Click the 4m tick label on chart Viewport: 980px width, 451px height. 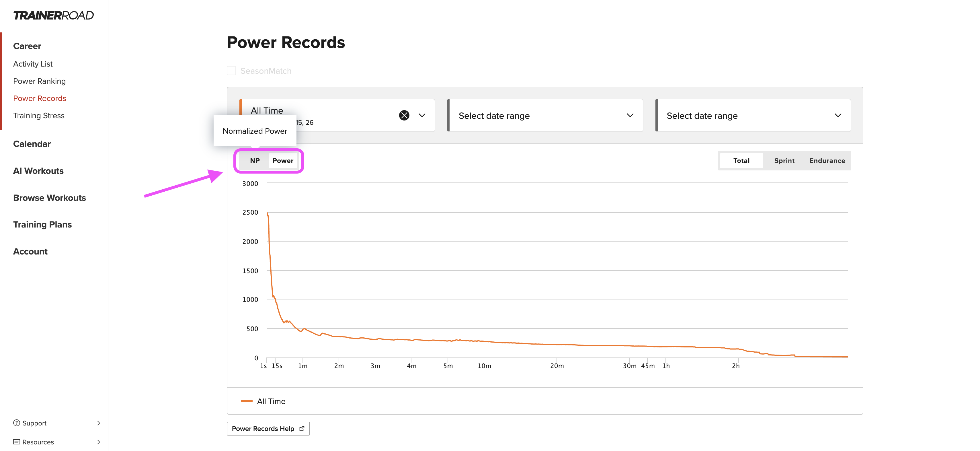tap(412, 366)
